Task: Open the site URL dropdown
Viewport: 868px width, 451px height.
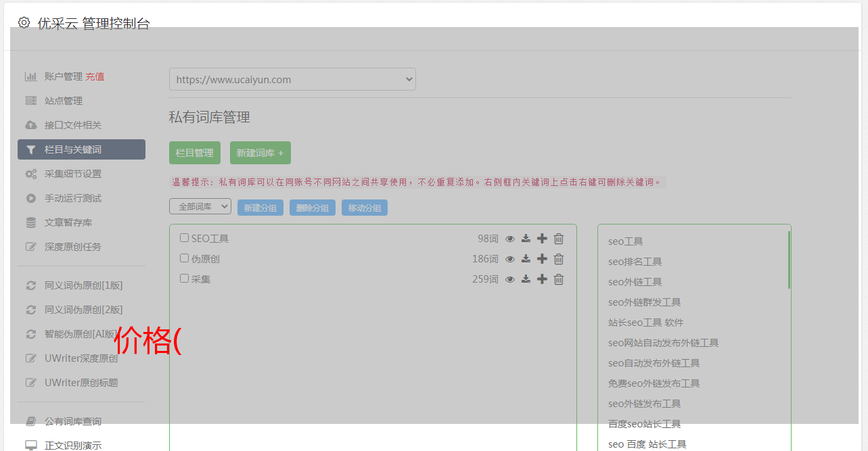Action: (x=292, y=79)
